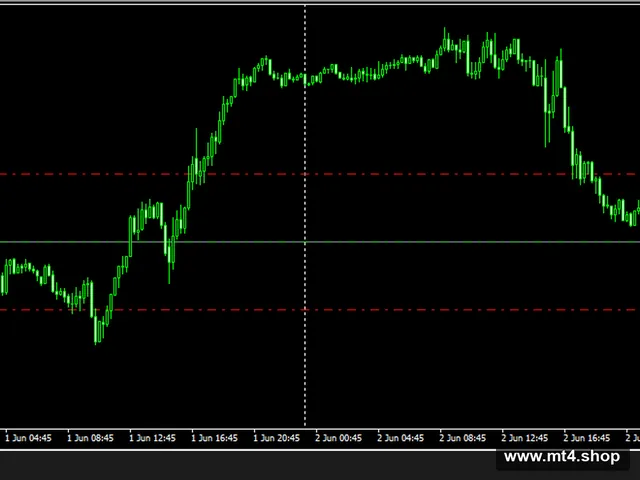The width and height of the screenshot is (640, 480).
Task: Click the '2 Jun 08:45' time label
Action: pyautogui.click(x=462, y=438)
